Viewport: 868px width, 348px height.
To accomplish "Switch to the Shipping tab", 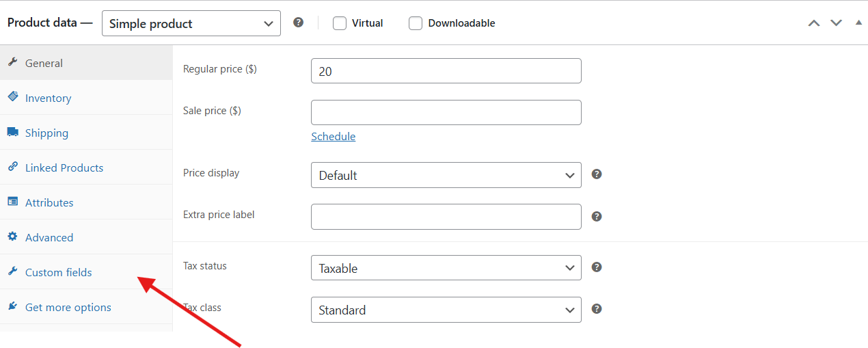I will 86,133.
